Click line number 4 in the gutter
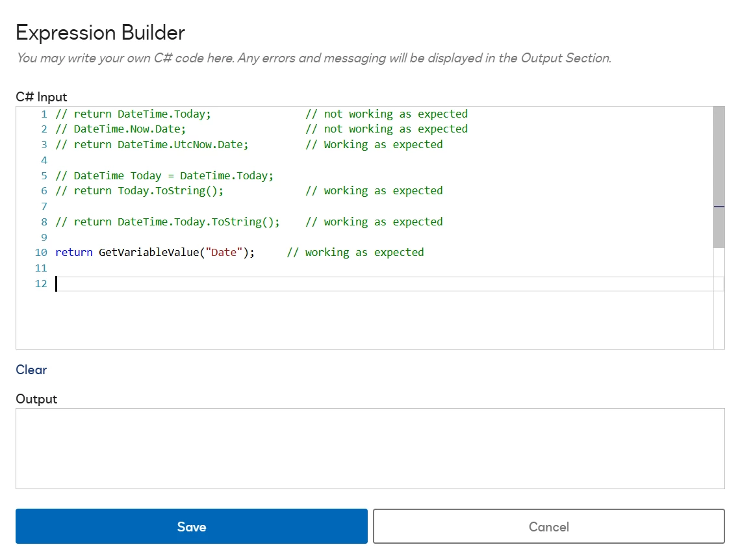740x560 pixels. tap(44, 160)
